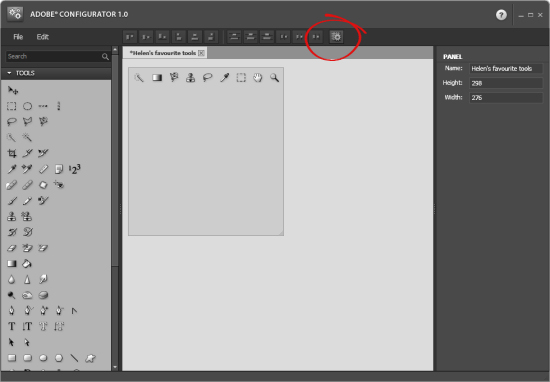The image size is (550, 382).
Task: Click the gear icon in top toolbar
Action: (336, 37)
